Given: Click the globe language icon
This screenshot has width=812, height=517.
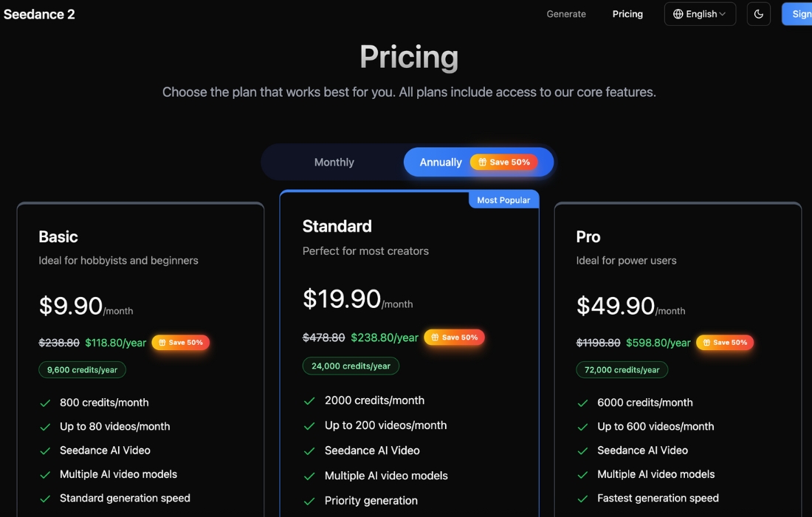Looking at the screenshot, I should click(678, 14).
